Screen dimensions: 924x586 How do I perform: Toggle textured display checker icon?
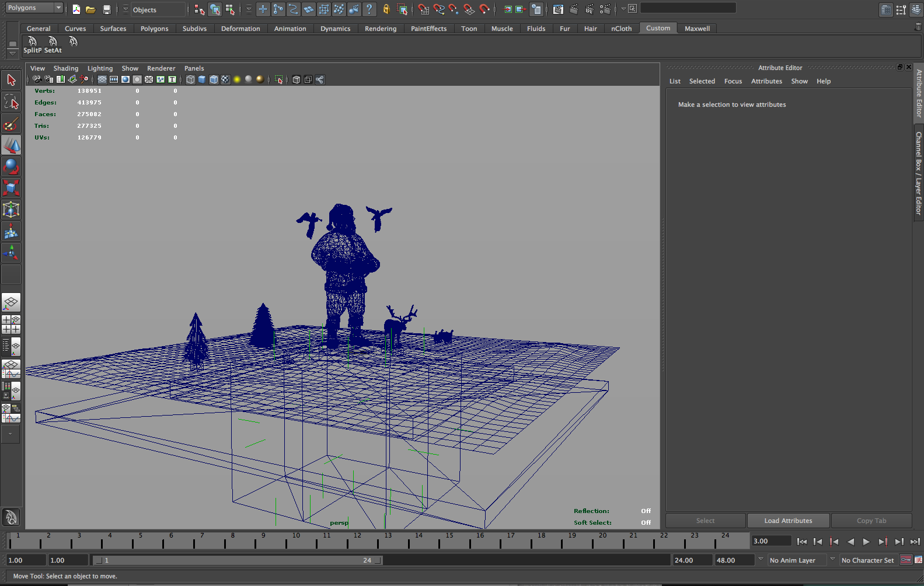point(225,79)
